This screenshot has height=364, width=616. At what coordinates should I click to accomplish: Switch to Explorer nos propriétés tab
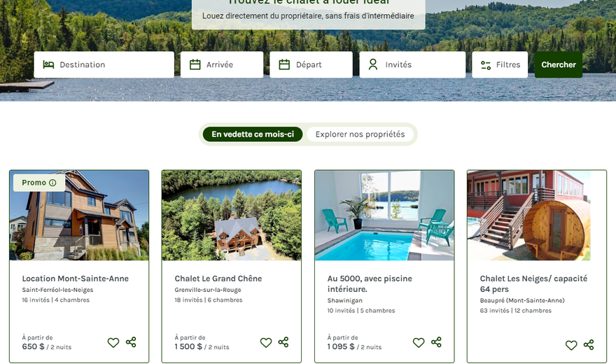360,134
